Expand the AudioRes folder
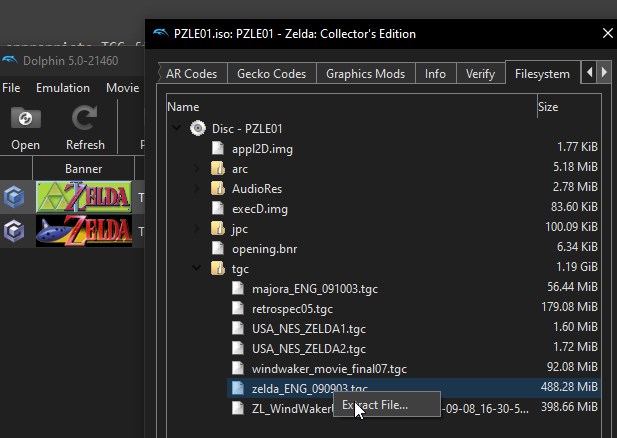This screenshot has height=438, width=617. [x=196, y=189]
